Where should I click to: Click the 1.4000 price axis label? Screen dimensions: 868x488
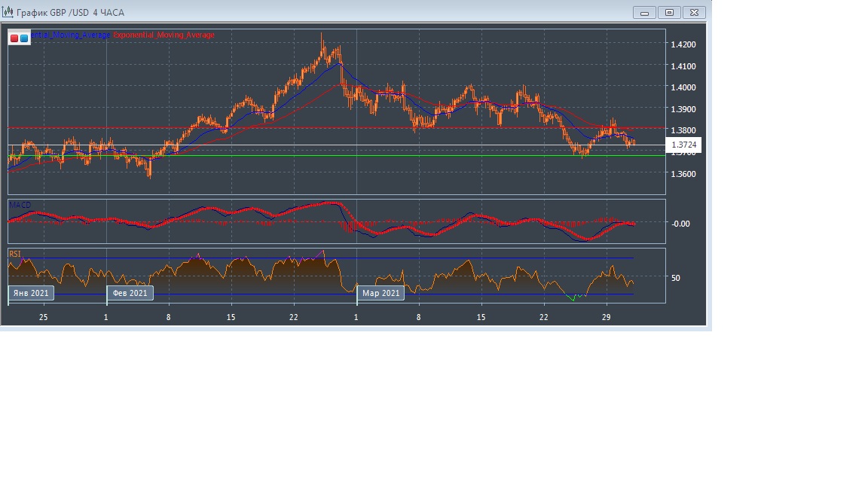tap(683, 87)
